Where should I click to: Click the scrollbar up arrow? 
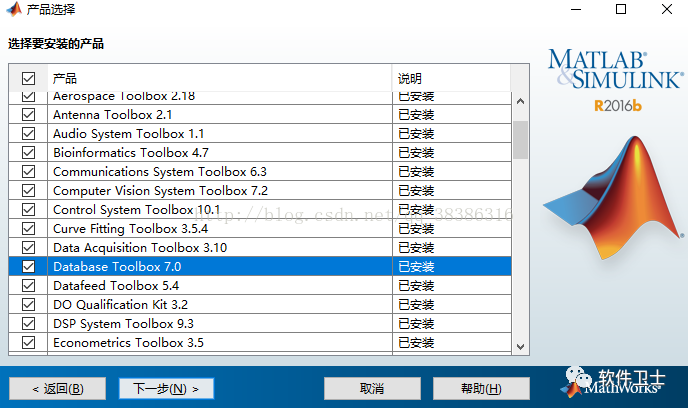tap(520, 102)
